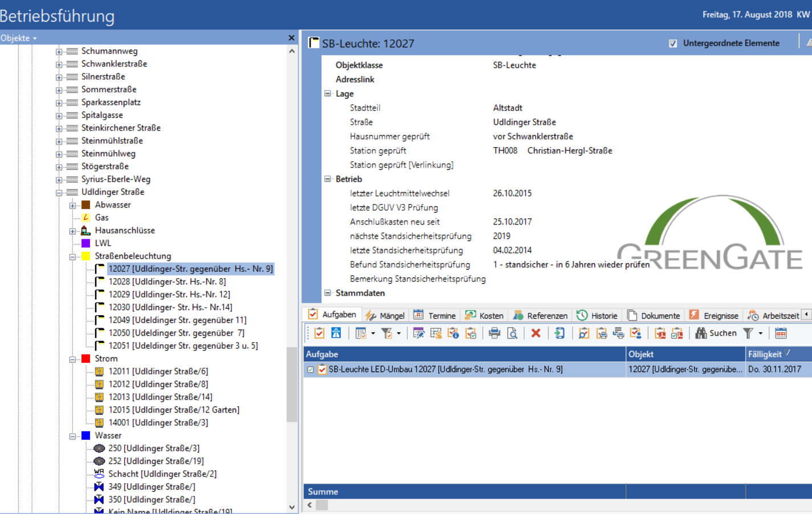Viewport: 812px width, 514px height.
Task: Click the red X delete icon
Action: [x=536, y=333]
